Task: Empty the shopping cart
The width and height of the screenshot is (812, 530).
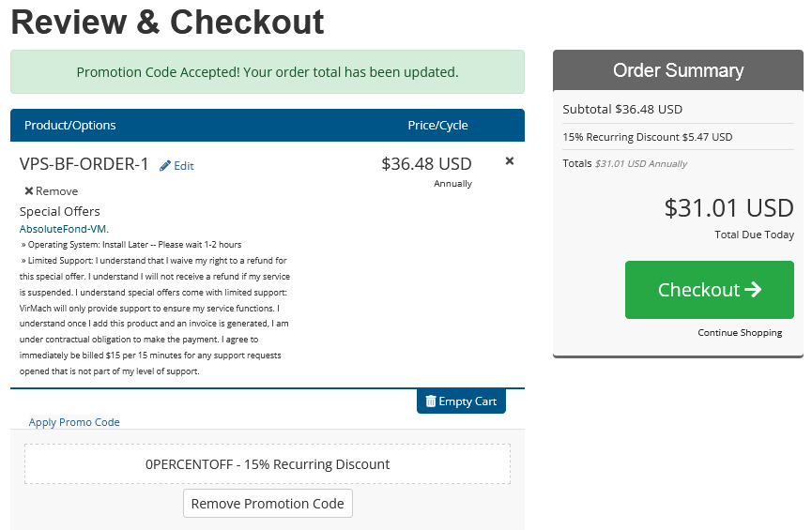Action: (x=461, y=401)
